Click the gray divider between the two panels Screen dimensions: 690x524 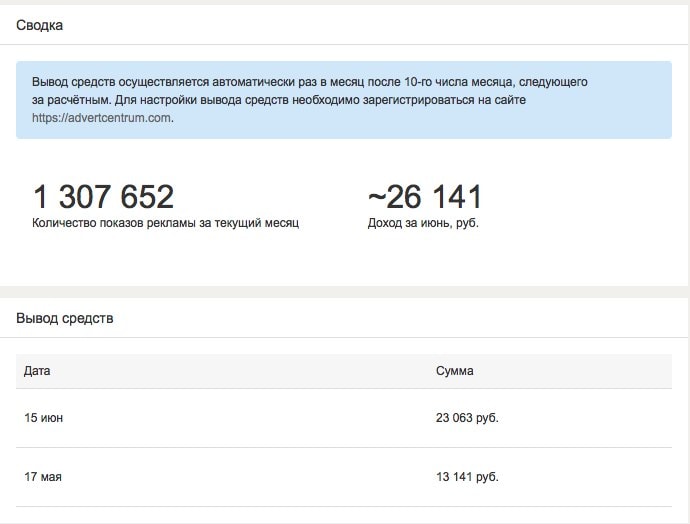(x=345, y=291)
